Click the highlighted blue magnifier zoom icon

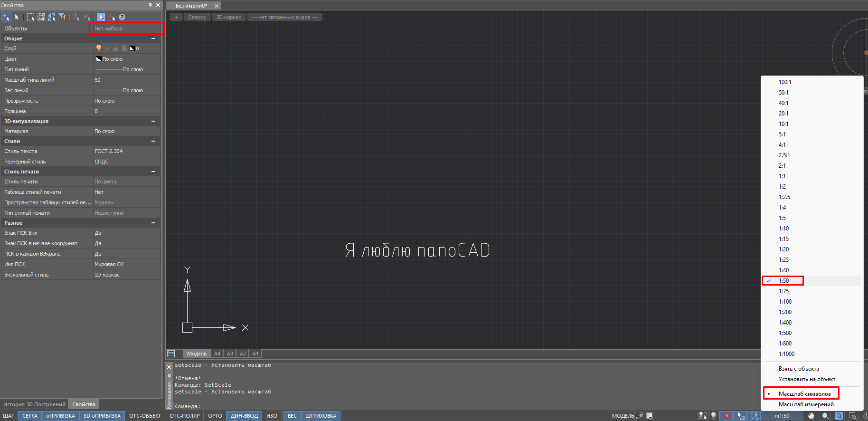(839, 416)
